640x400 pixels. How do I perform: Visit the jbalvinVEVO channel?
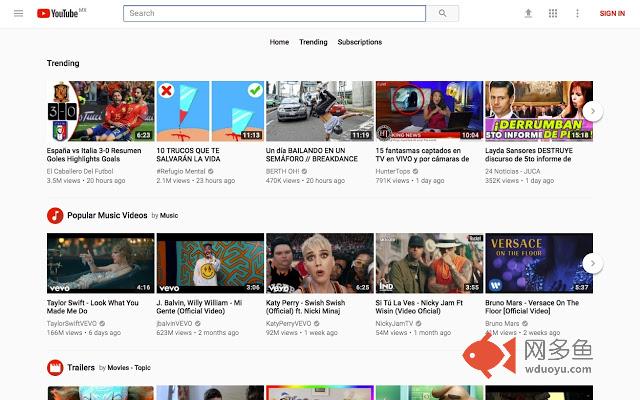[174, 324]
